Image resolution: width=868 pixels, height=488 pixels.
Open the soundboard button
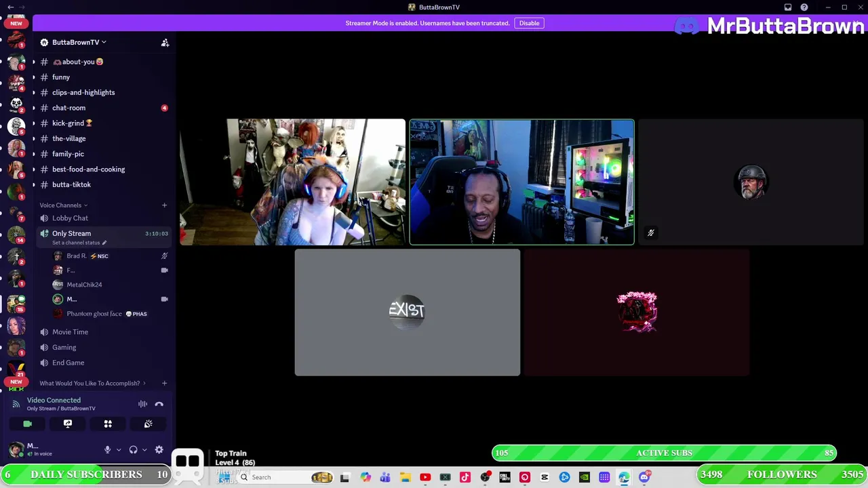pos(148,424)
